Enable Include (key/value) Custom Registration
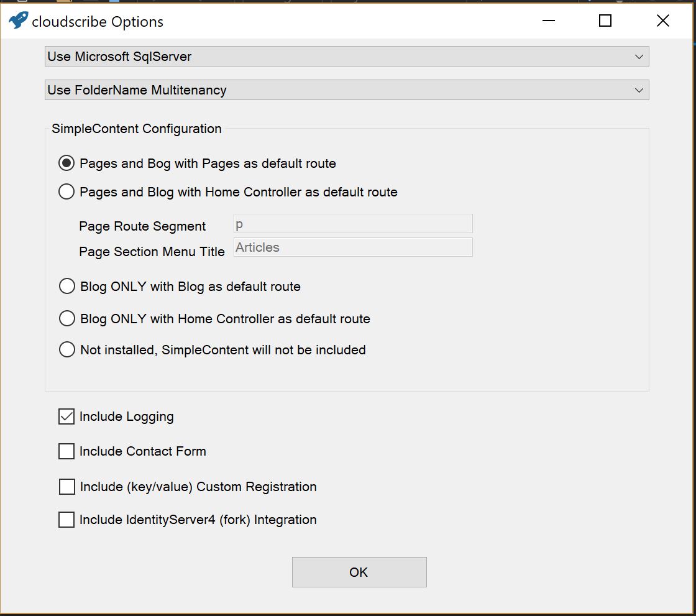The height and width of the screenshot is (616, 696). [x=67, y=487]
